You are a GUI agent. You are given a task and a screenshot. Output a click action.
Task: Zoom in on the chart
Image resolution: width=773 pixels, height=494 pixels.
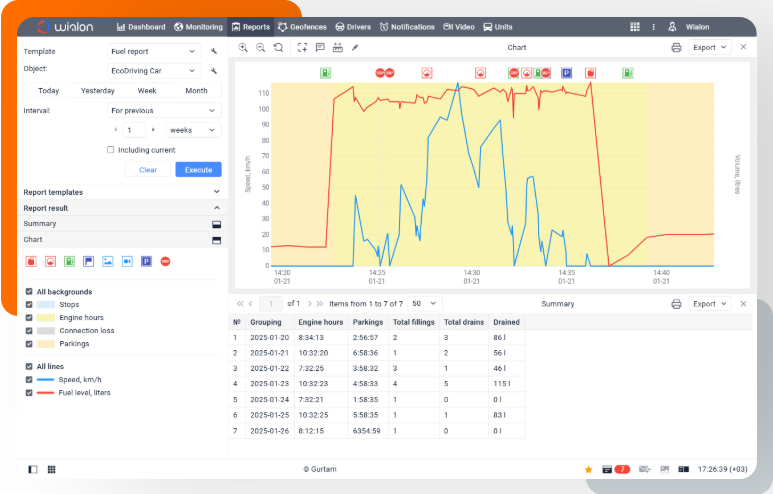pyautogui.click(x=243, y=47)
